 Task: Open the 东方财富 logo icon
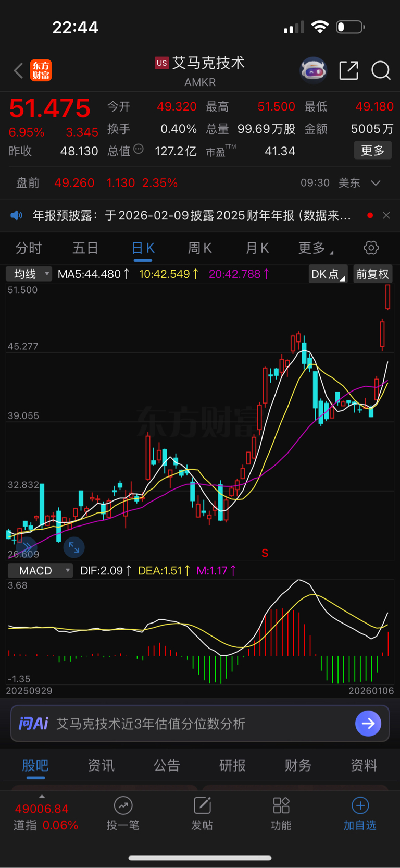click(x=41, y=70)
